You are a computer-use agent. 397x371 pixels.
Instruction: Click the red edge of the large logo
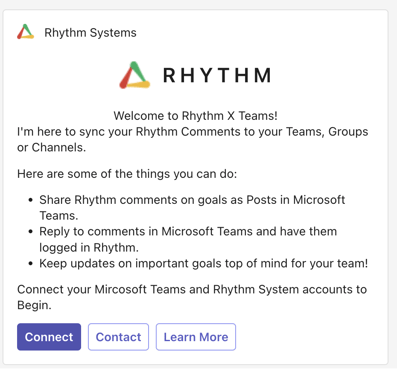click(127, 76)
